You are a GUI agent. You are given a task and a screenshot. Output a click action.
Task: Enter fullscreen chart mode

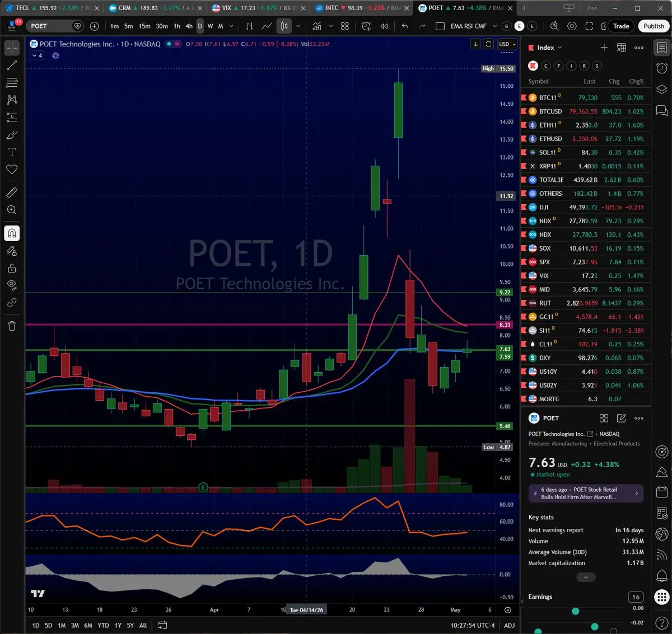click(x=589, y=26)
